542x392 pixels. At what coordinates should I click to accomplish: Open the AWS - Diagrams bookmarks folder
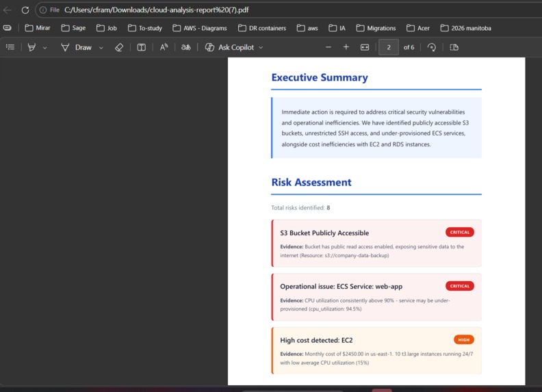tap(200, 28)
